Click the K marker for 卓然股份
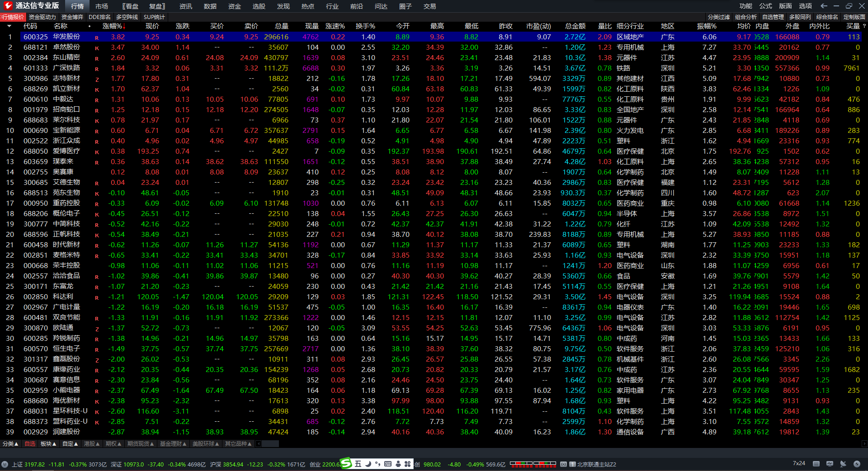The image size is (868, 471). (x=97, y=48)
